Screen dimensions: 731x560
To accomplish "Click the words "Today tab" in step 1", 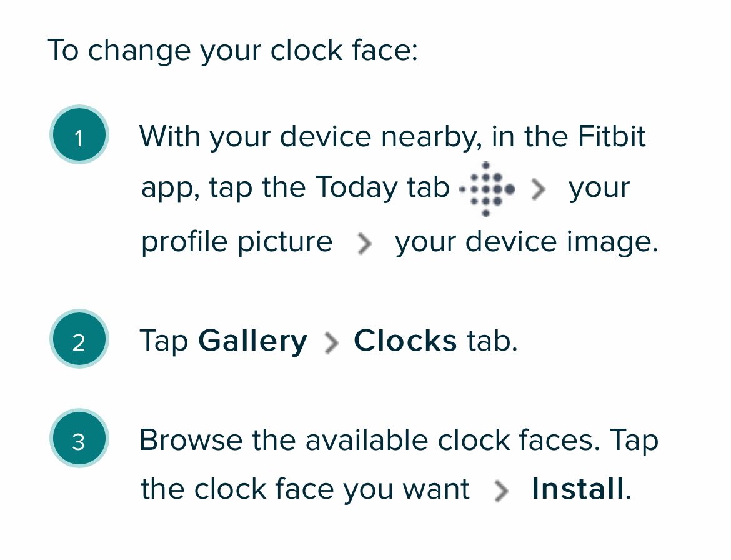I will point(382,187).
